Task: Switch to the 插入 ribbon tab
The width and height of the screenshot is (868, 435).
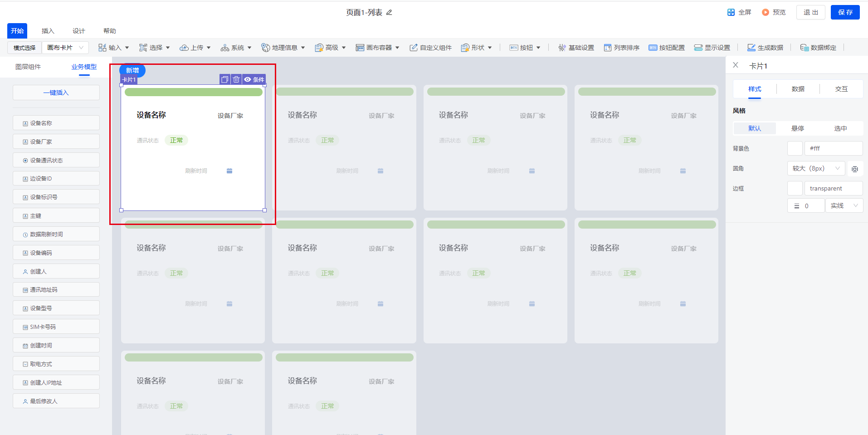Action: click(x=48, y=31)
